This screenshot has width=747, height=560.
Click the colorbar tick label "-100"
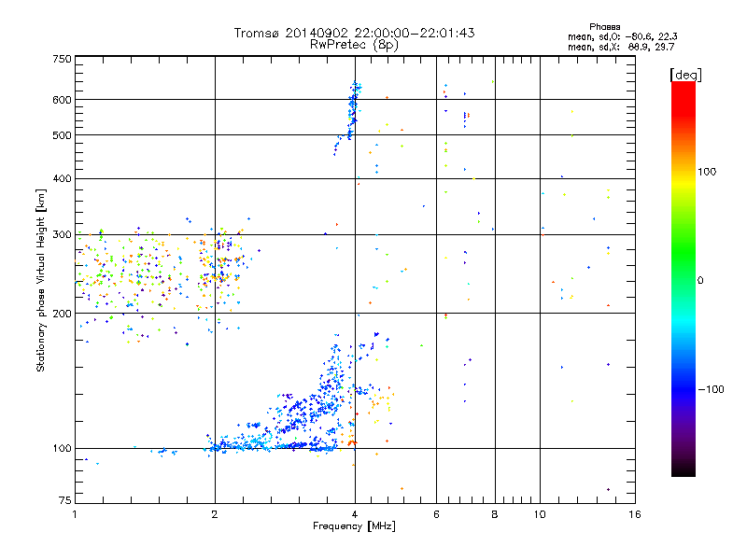[x=711, y=389]
